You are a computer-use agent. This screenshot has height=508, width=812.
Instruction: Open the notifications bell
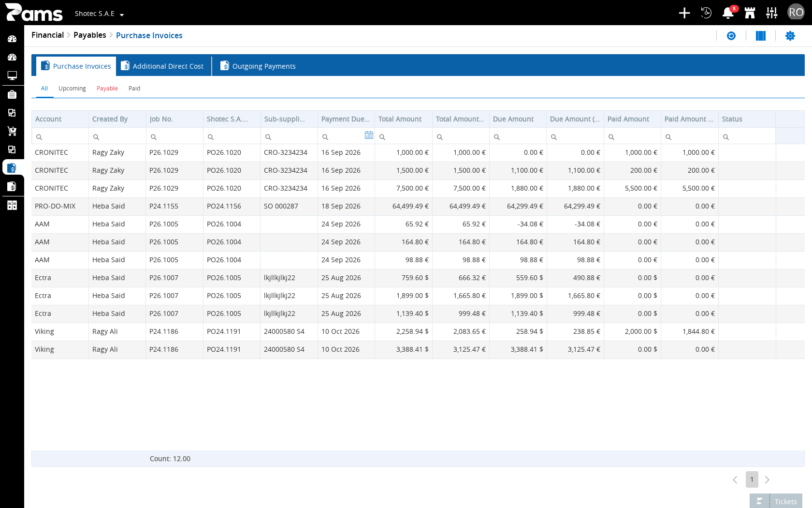click(x=728, y=13)
